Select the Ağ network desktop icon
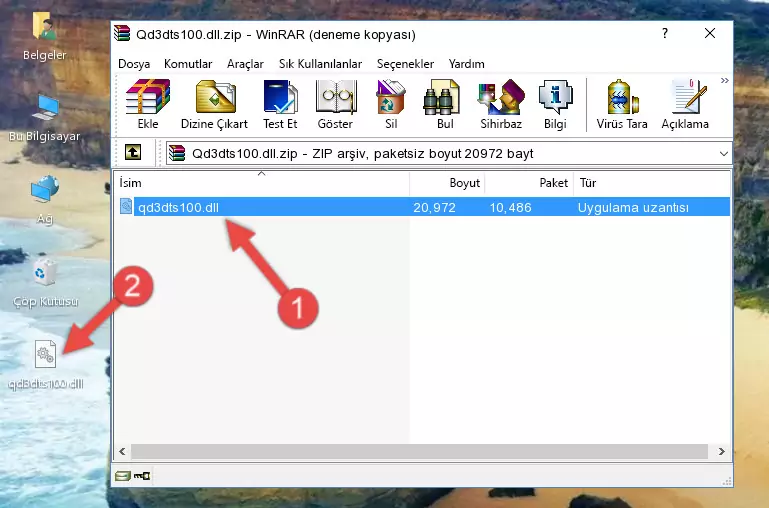Image resolution: width=769 pixels, height=508 pixels. point(45,200)
